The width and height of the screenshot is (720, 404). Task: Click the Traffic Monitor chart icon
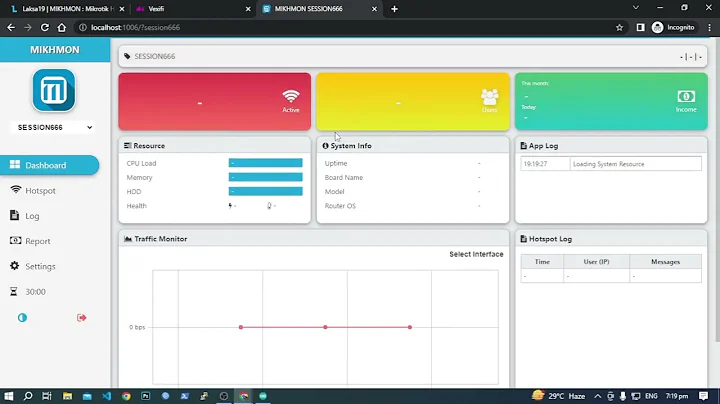coord(128,239)
